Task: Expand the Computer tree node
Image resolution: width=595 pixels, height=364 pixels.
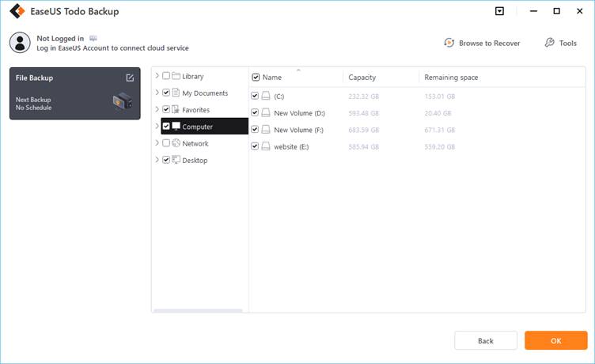Action: 157,126
